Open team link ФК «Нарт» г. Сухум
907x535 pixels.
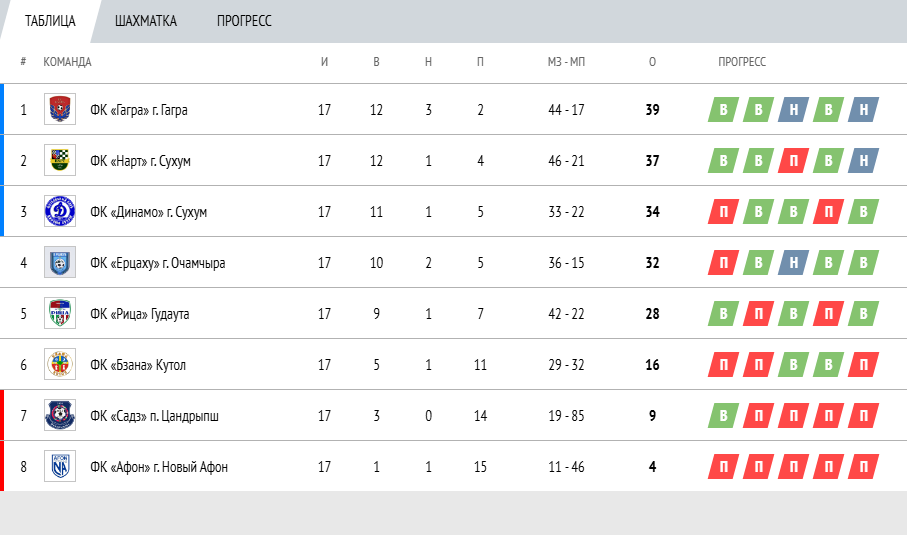pyautogui.click(x=139, y=161)
